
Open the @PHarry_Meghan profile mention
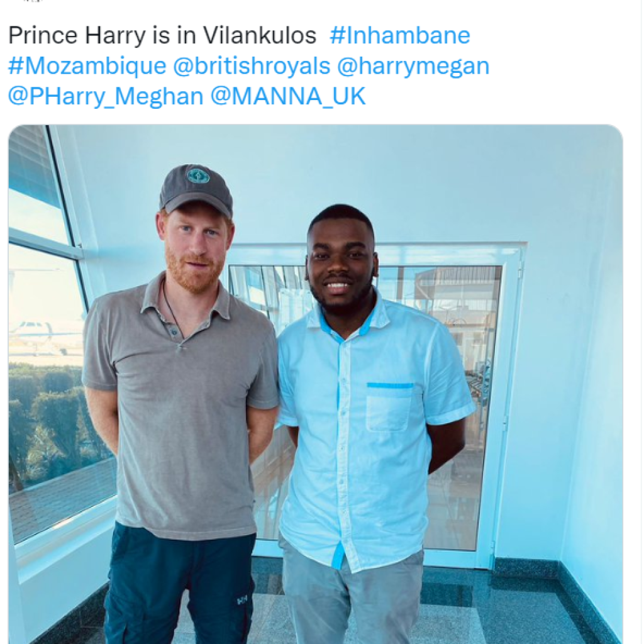pyautogui.click(x=106, y=96)
